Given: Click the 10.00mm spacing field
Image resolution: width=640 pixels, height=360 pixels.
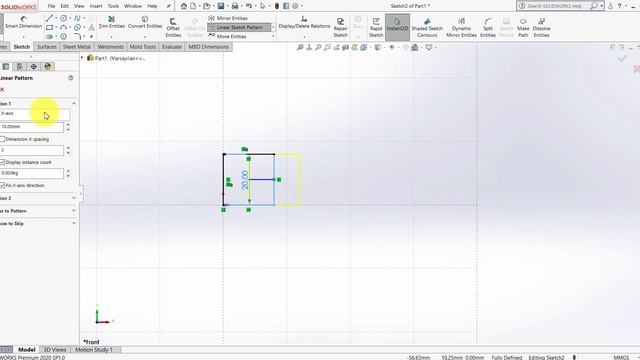Looking at the screenshot, I should tap(32, 127).
